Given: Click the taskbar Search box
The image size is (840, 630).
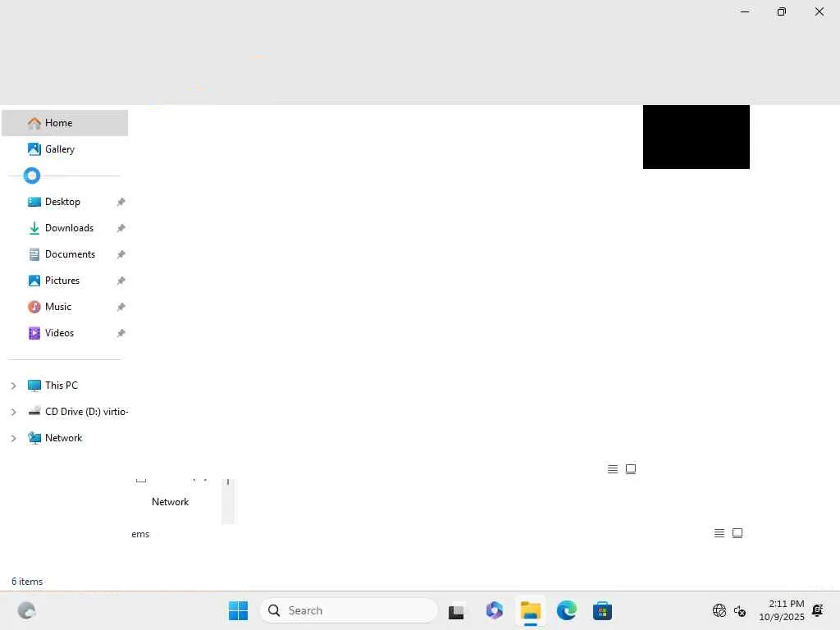Looking at the screenshot, I should point(349,610).
